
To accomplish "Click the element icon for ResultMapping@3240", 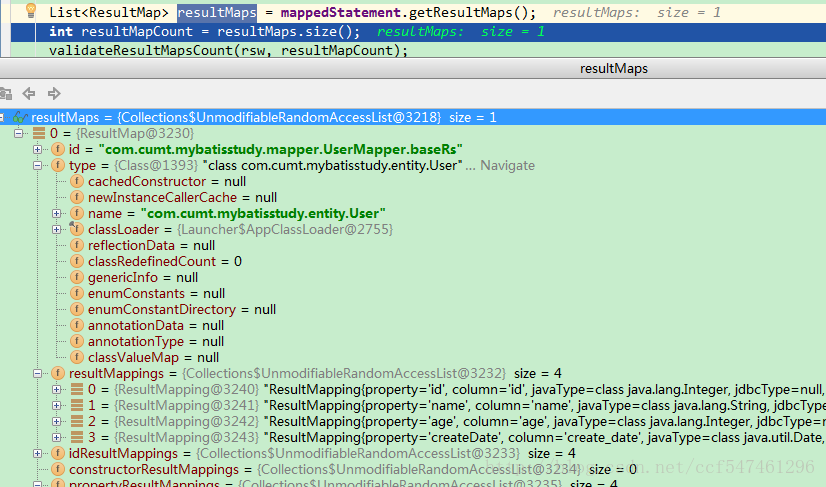I will pos(77,389).
